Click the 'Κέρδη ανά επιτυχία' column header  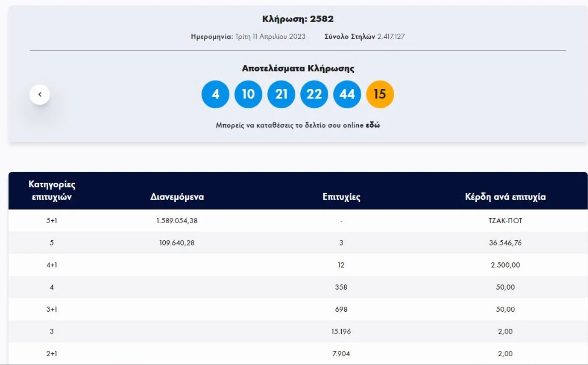point(505,197)
